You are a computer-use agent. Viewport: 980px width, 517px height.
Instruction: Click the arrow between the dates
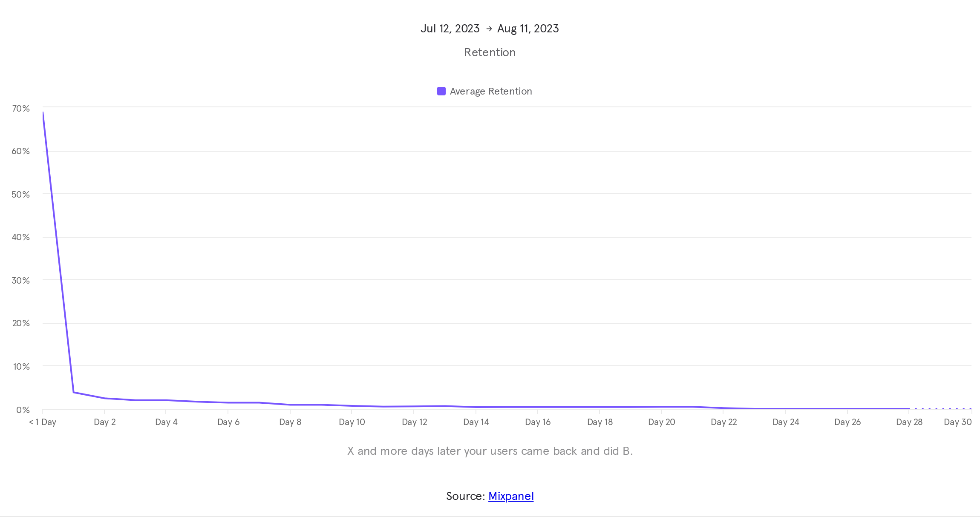point(489,29)
